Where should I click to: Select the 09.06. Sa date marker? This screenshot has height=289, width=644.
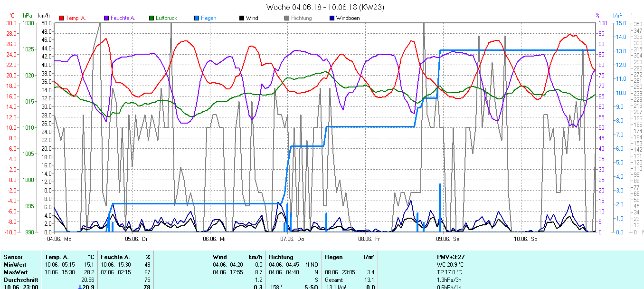coord(448,239)
